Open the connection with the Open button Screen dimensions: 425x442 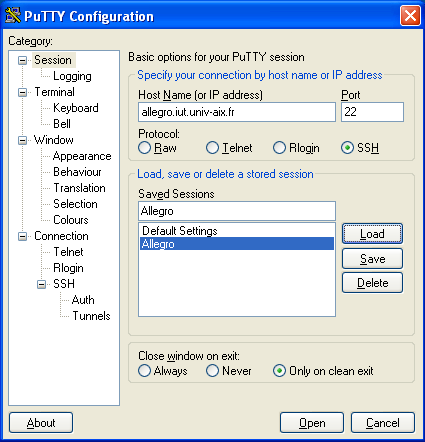(x=312, y=423)
